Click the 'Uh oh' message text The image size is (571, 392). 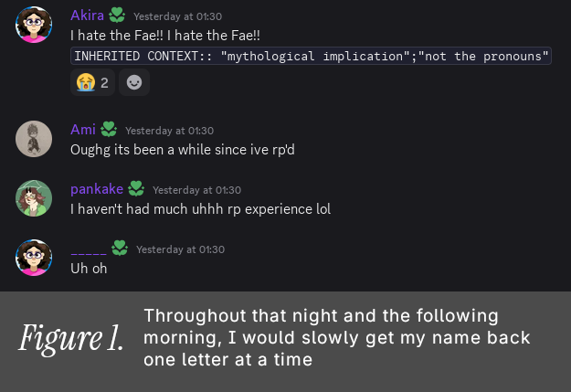point(89,269)
